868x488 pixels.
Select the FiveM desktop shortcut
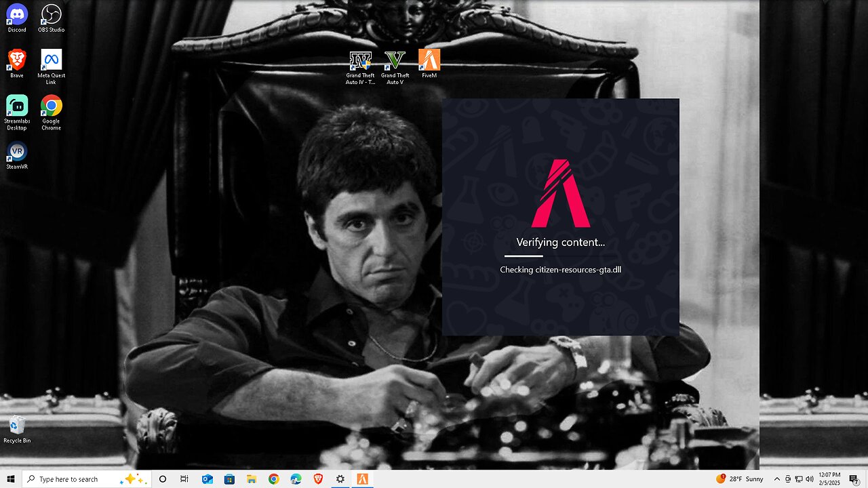pos(429,64)
